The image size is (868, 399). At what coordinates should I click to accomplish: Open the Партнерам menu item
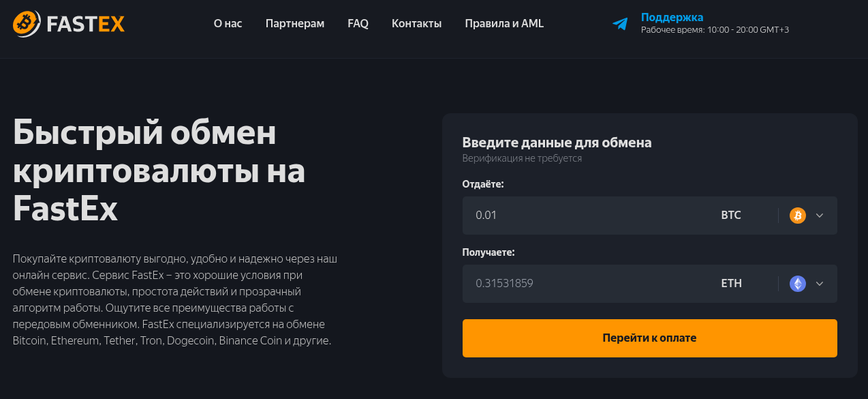point(295,24)
